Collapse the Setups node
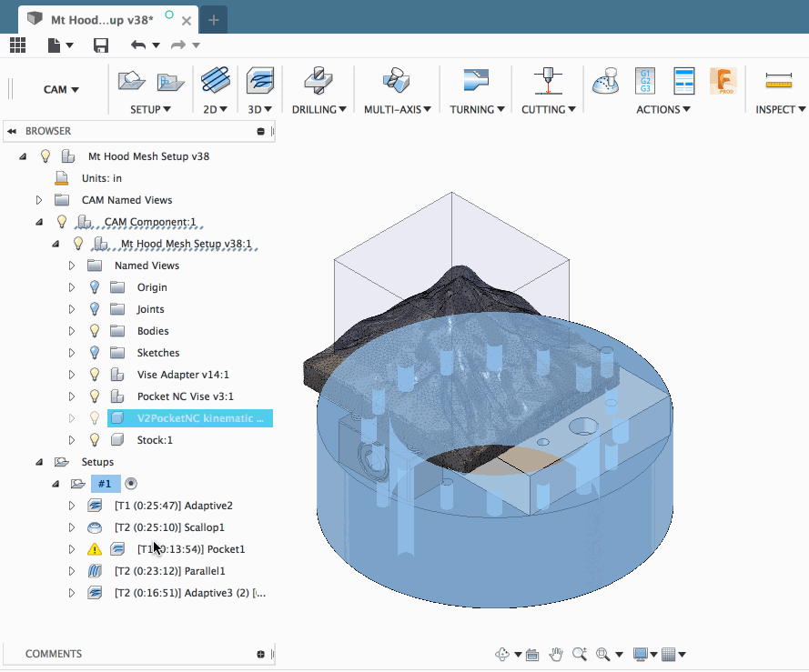 pyautogui.click(x=39, y=462)
